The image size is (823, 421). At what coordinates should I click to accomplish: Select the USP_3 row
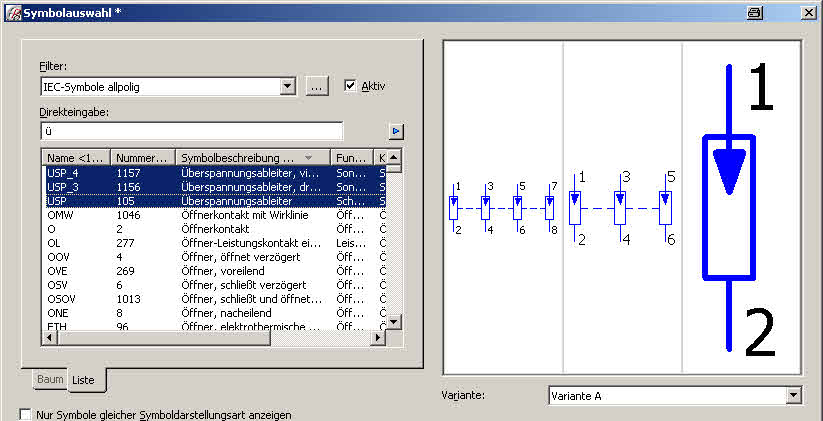pyautogui.click(x=214, y=187)
